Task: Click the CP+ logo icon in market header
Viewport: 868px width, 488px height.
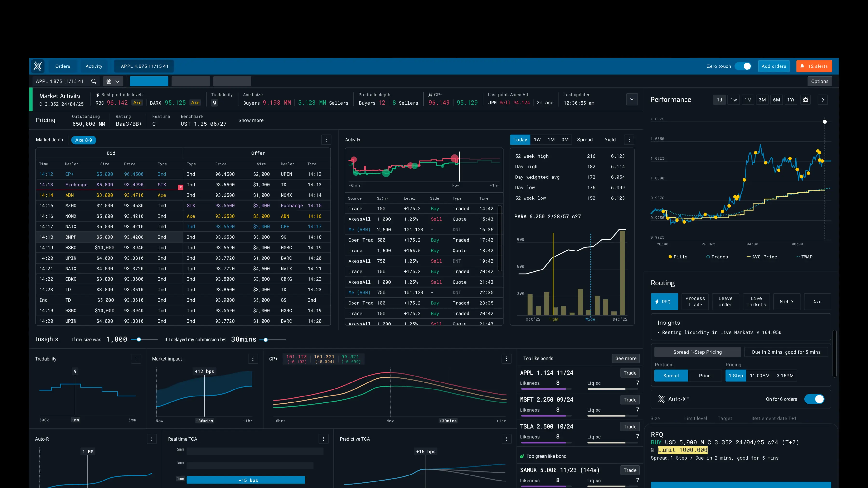Action: pyautogui.click(x=430, y=95)
